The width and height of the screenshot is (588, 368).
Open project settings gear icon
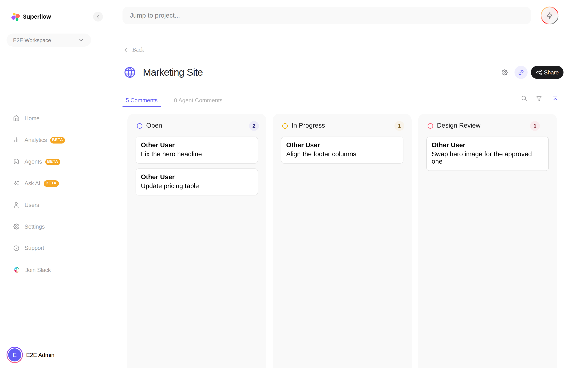pyautogui.click(x=505, y=72)
